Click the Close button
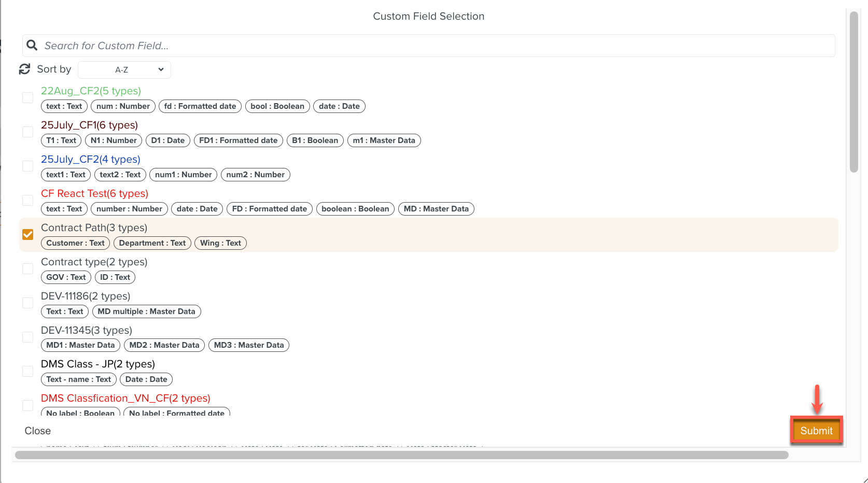Viewport: 868px width, 483px height. (38, 431)
